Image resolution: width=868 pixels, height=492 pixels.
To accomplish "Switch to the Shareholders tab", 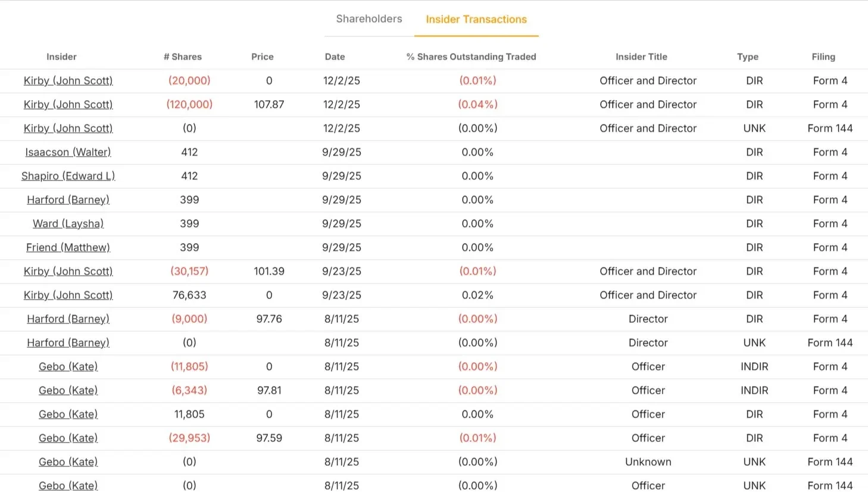I will [369, 19].
